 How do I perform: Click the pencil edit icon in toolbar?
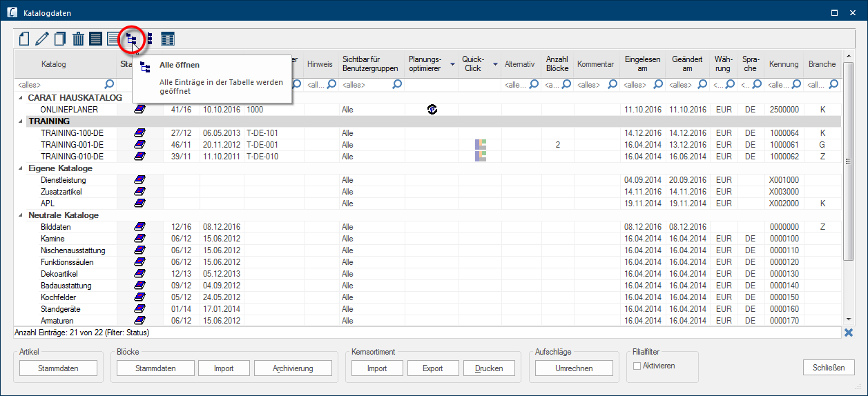coord(42,39)
